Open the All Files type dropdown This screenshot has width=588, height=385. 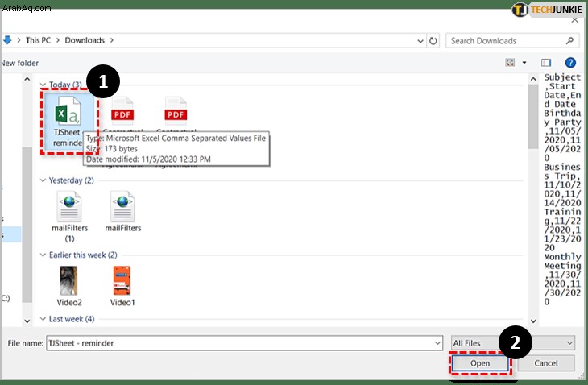(512, 343)
